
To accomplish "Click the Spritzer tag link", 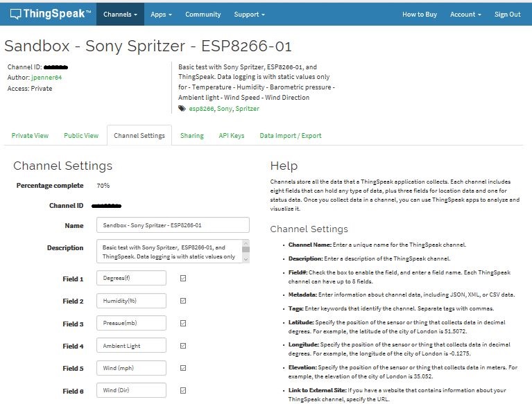I will 246,109.
